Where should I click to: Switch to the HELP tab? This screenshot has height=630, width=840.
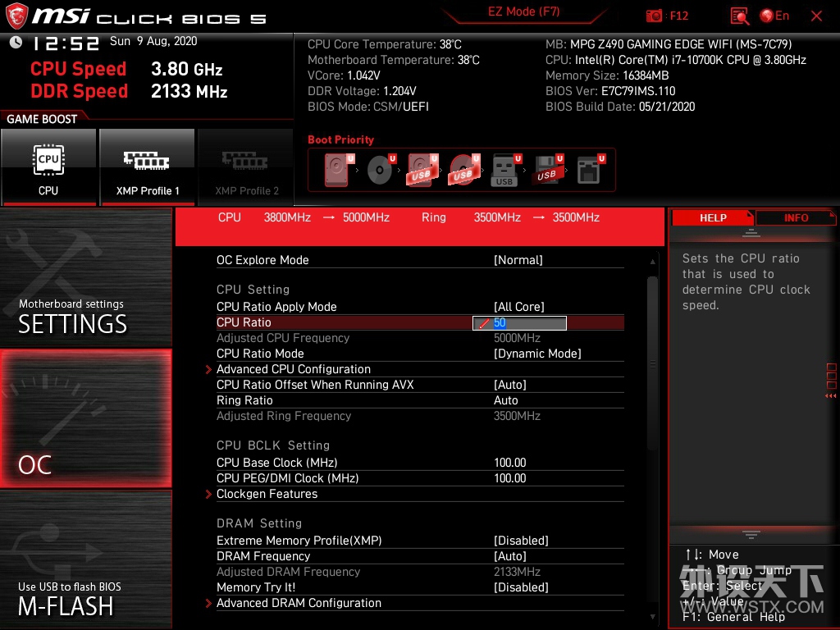(713, 217)
